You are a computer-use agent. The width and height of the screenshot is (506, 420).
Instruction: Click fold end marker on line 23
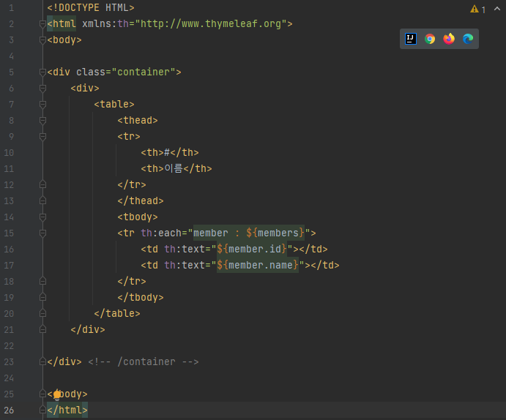click(42, 361)
